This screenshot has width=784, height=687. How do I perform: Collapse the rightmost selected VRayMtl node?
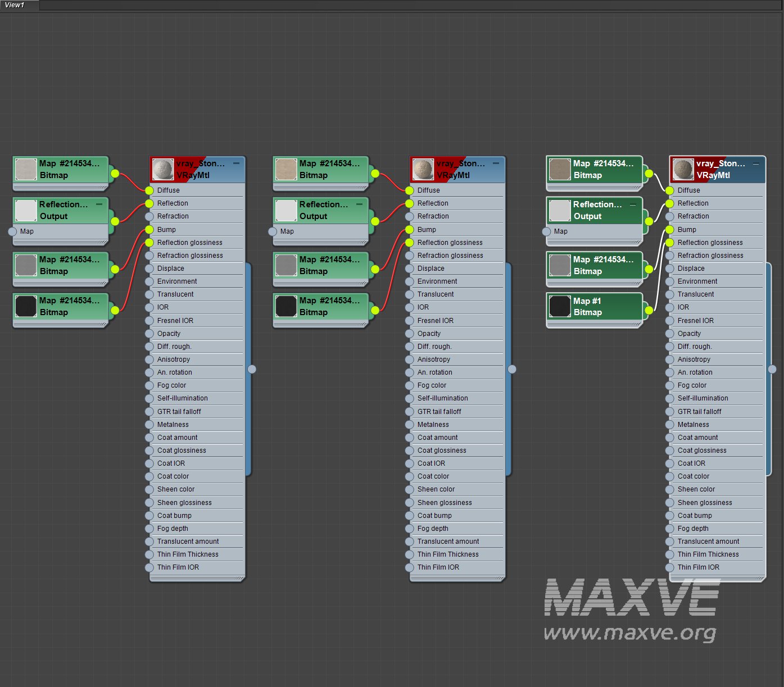[756, 163]
